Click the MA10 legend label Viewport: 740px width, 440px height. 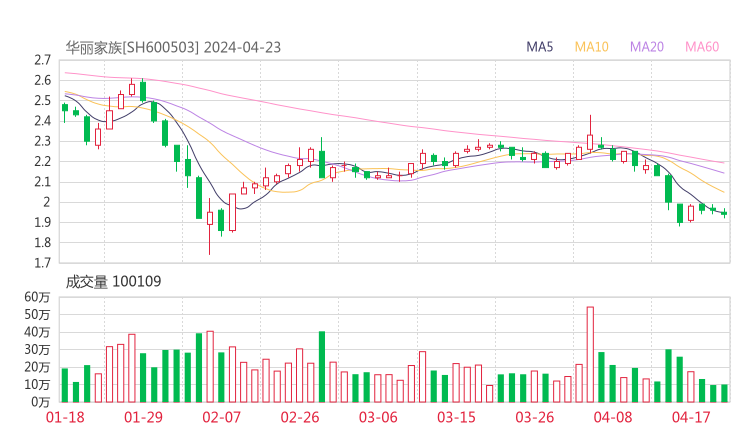pos(591,47)
